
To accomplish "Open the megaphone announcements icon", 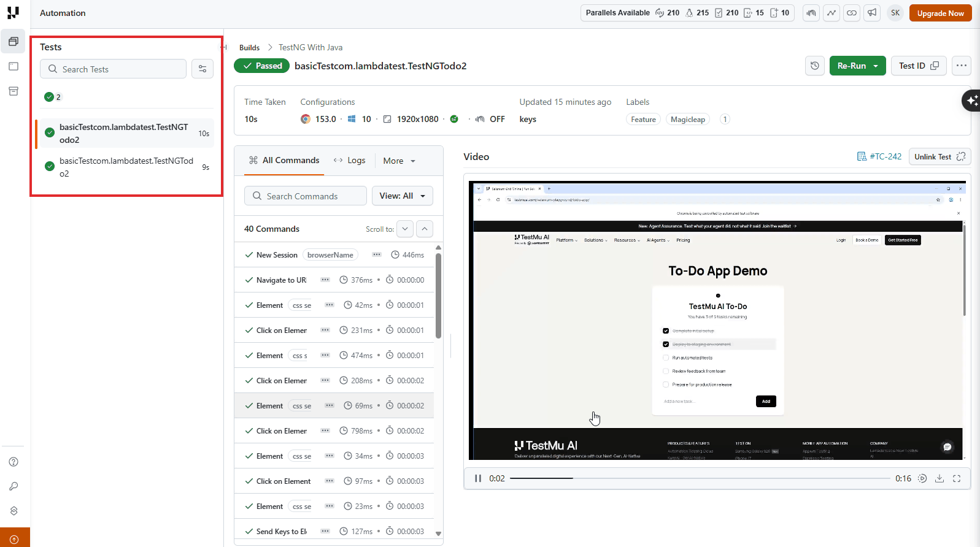I will [872, 13].
